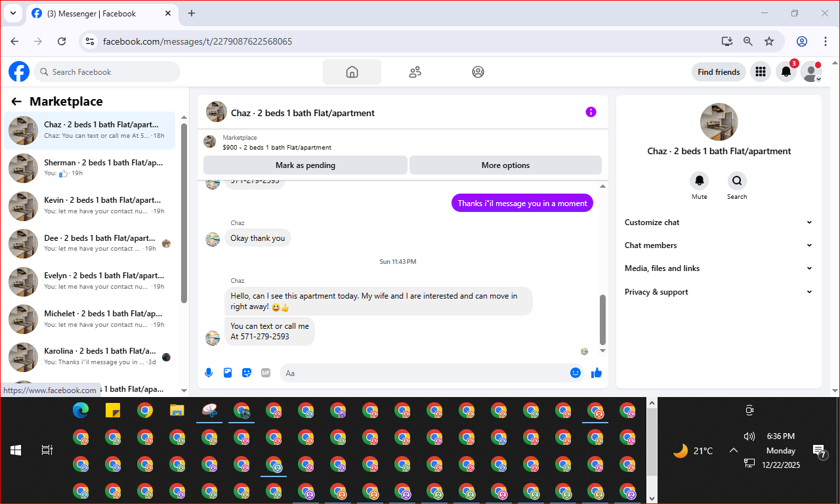Open File Explorer from the taskbar

(x=177, y=411)
